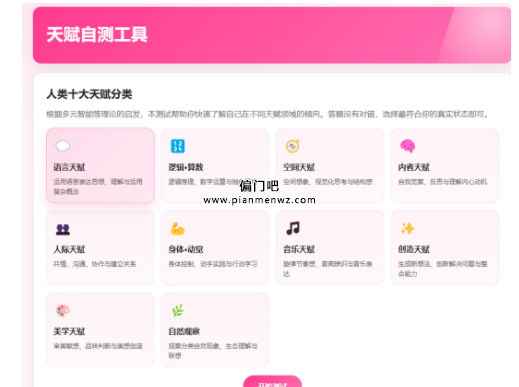Click the pink brain icon for 内省天赋
The height and width of the screenshot is (387, 519).
tap(407, 146)
